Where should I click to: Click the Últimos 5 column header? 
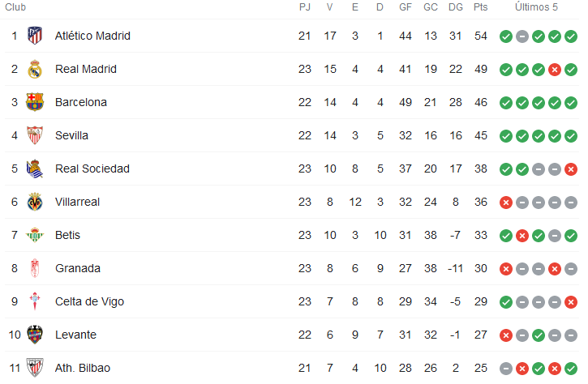point(536,7)
